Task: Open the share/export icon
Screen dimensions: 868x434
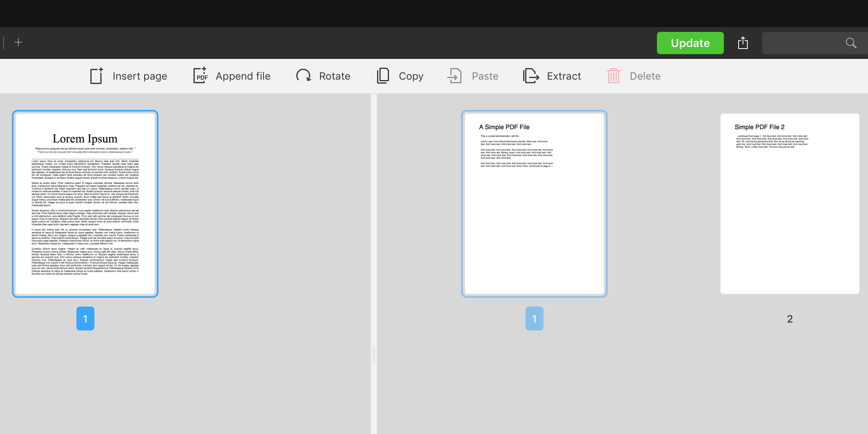Action: 743,43
